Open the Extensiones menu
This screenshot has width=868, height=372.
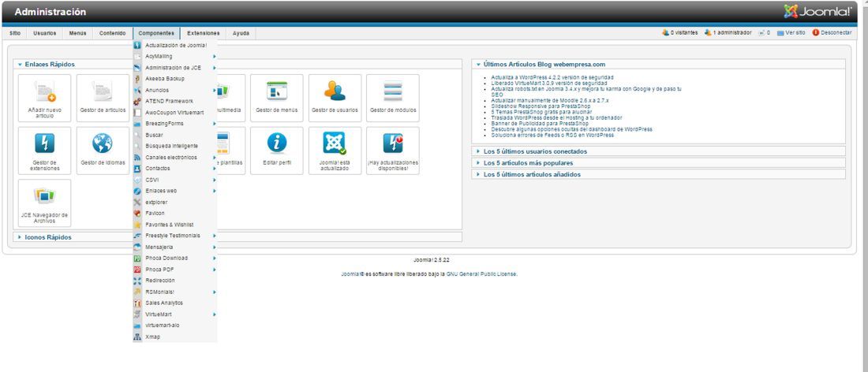[203, 33]
